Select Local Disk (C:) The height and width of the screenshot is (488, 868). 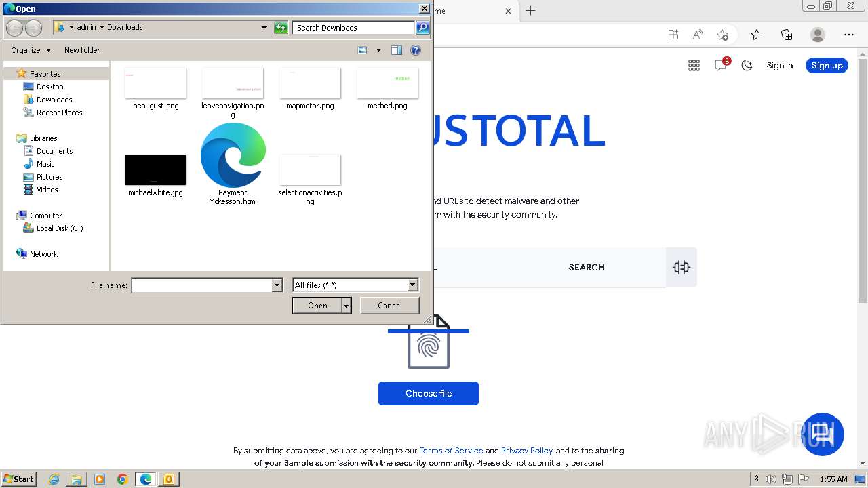[x=60, y=228]
